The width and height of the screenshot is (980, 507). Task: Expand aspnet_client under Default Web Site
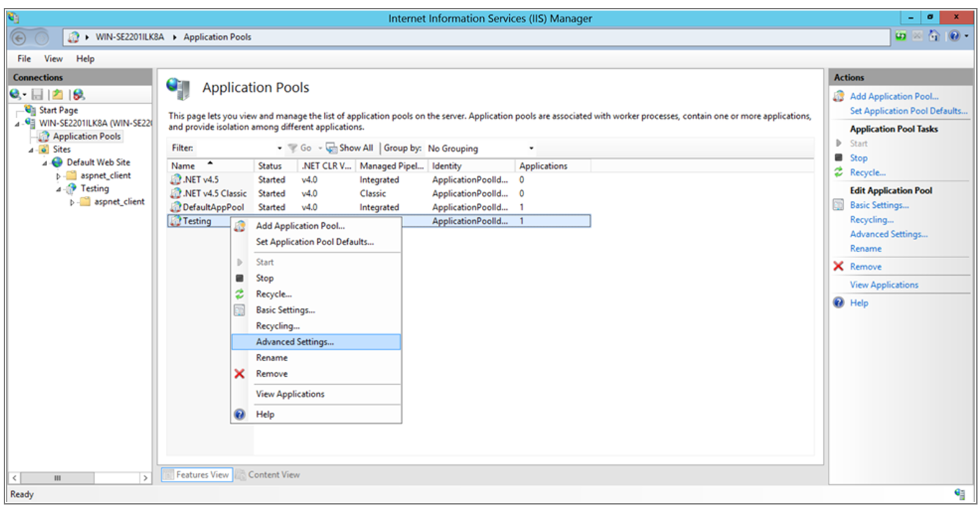(58, 176)
